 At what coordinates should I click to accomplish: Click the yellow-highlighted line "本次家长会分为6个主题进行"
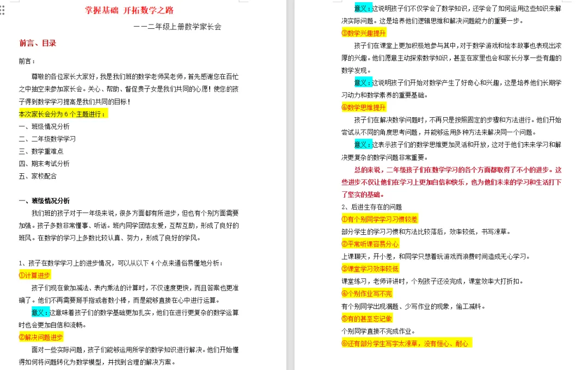(x=63, y=114)
